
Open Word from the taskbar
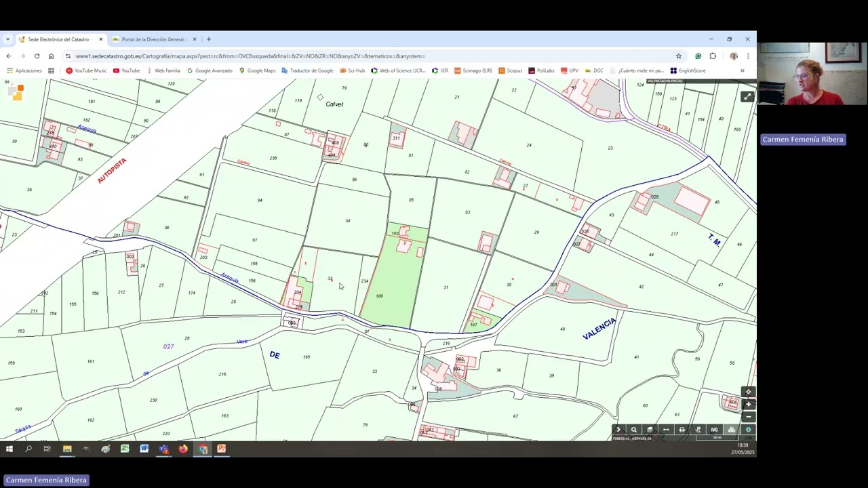(144, 449)
